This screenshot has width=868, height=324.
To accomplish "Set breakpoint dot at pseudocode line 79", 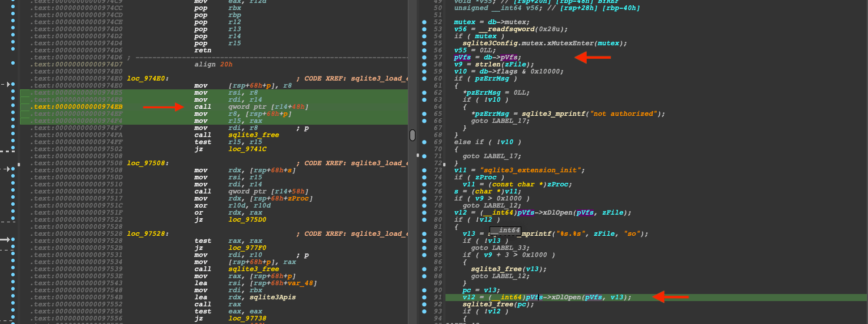I will pyautogui.click(x=424, y=213).
